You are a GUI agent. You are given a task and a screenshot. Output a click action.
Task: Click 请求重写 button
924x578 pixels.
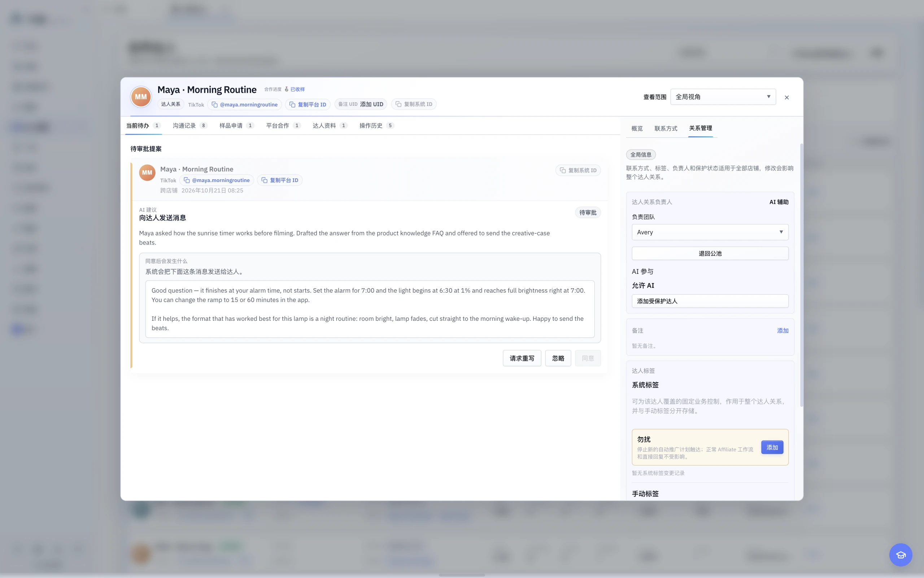(x=522, y=358)
